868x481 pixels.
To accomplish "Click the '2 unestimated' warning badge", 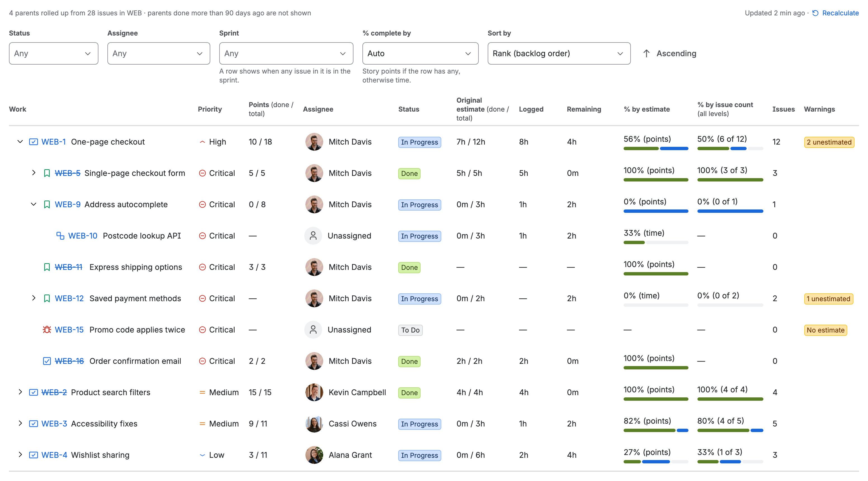I will (829, 142).
